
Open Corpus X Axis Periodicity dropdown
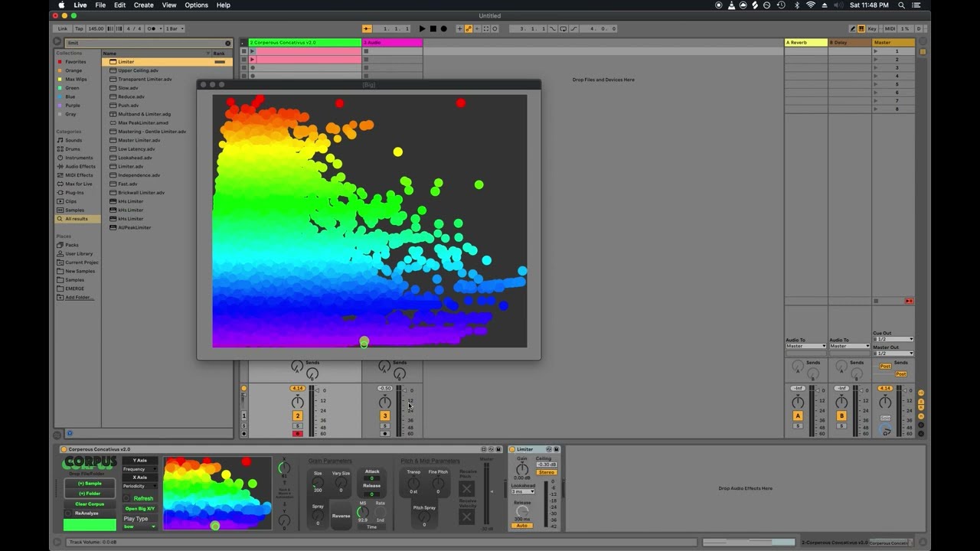click(140, 486)
